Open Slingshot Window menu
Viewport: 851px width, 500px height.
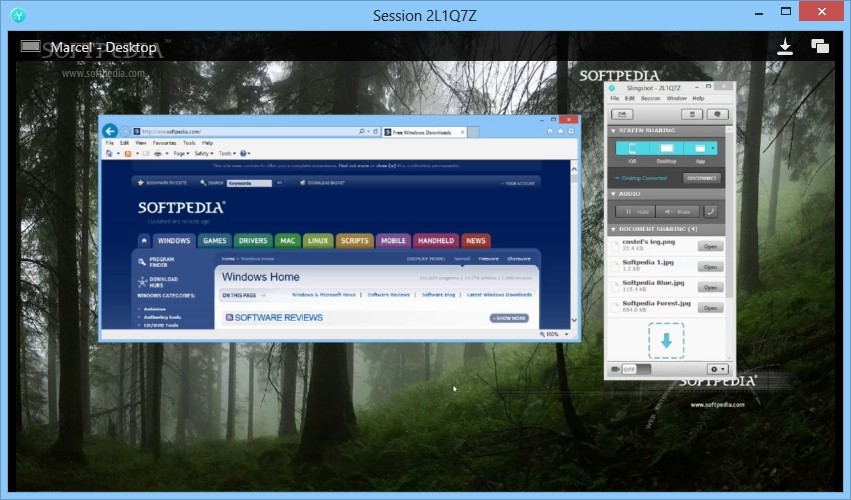tap(676, 99)
